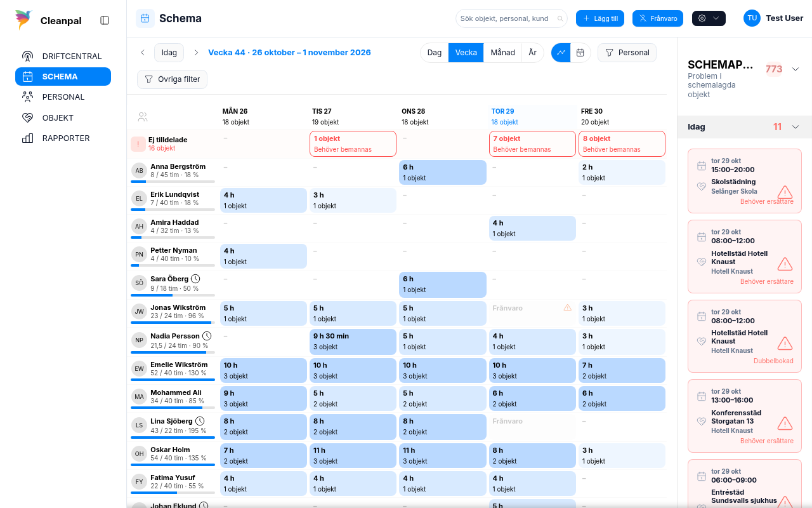Click the Lägg till button
The width and height of the screenshot is (812, 508).
pos(600,18)
